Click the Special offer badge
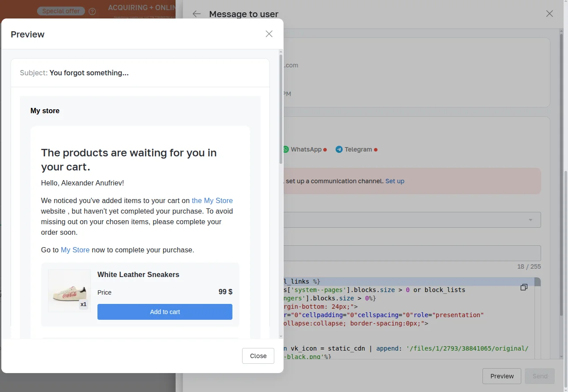 [x=61, y=11]
